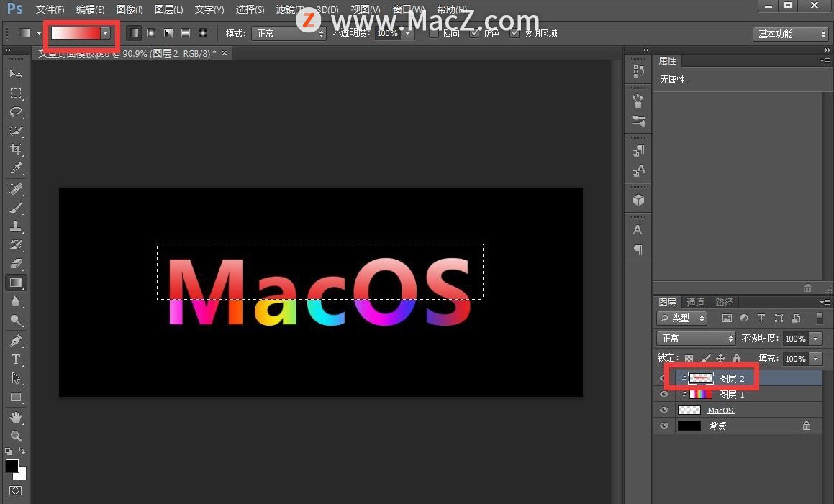834x504 pixels.
Task: Open the 编辑(E) menu
Action: click(91, 9)
